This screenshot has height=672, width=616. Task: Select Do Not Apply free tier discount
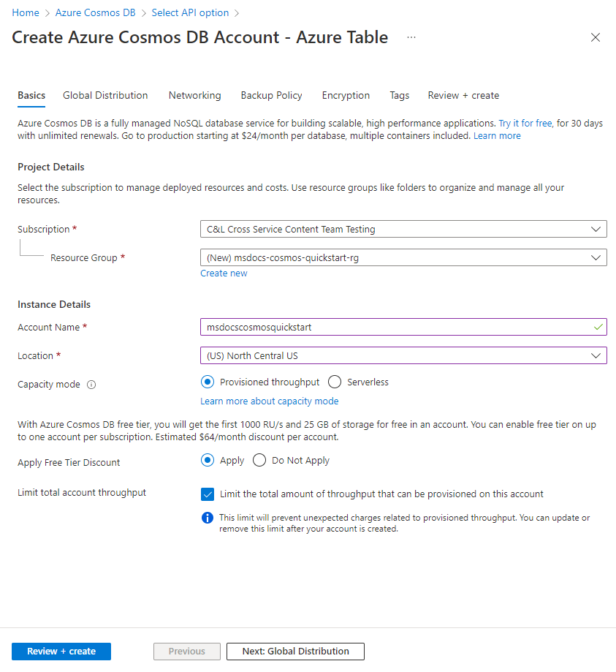click(x=259, y=461)
